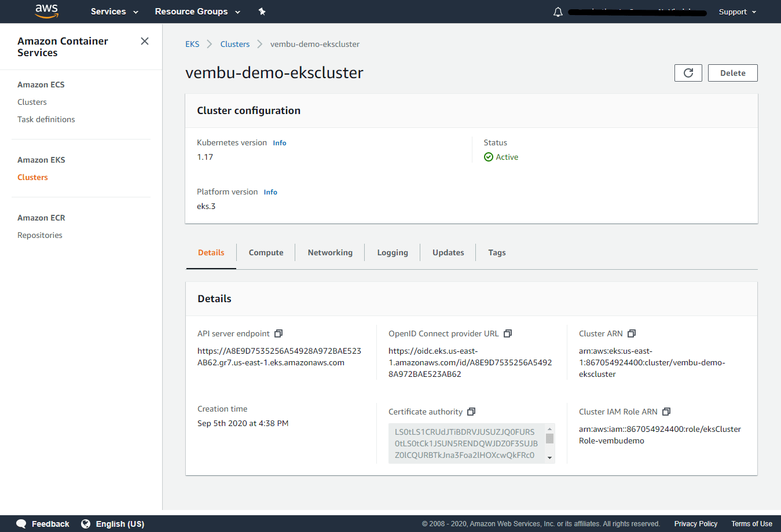Screen dimensions: 781x532
Task: Click the API server endpoint URL text
Action: pos(279,357)
